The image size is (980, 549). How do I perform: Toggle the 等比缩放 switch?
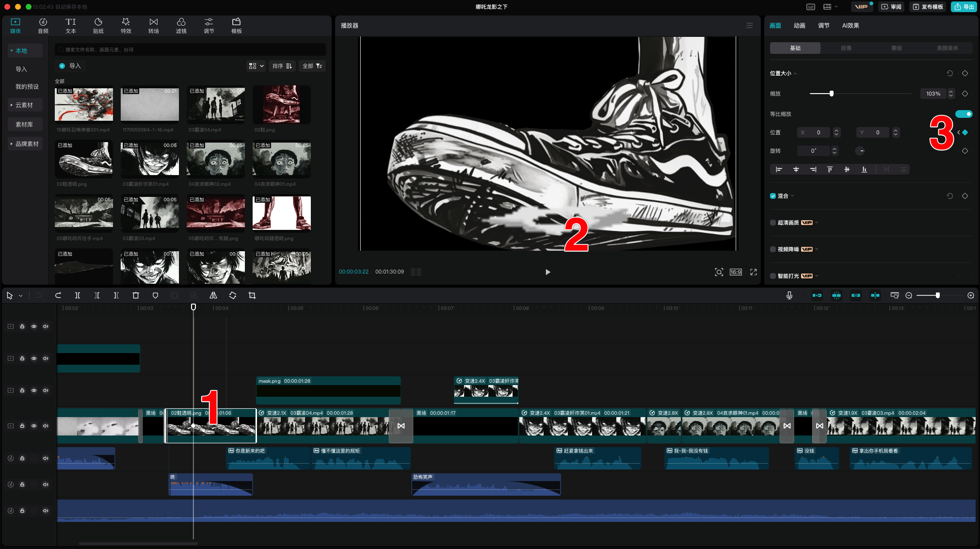point(964,114)
